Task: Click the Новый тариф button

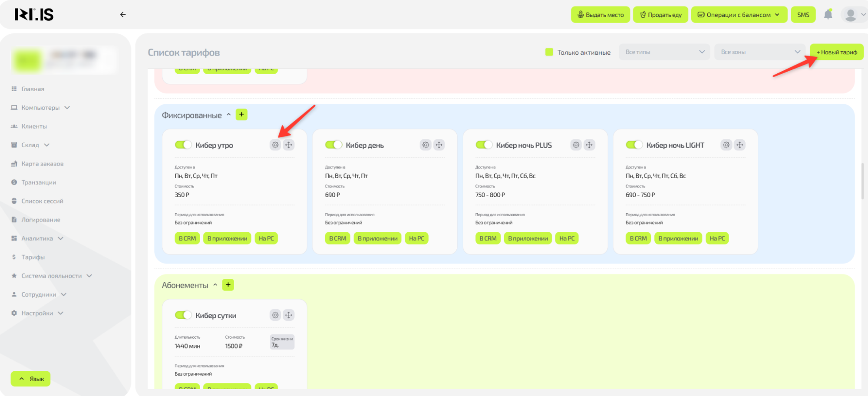Action: coord(837,52)
